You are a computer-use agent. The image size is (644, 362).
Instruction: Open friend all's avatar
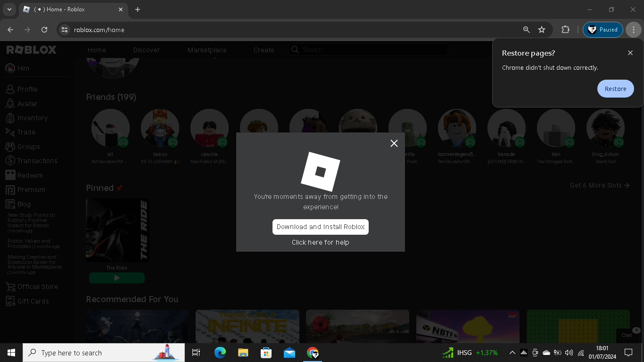(x=110, y=128)
